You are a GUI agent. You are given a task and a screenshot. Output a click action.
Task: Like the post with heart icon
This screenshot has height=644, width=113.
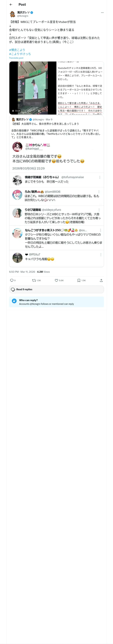57,280
